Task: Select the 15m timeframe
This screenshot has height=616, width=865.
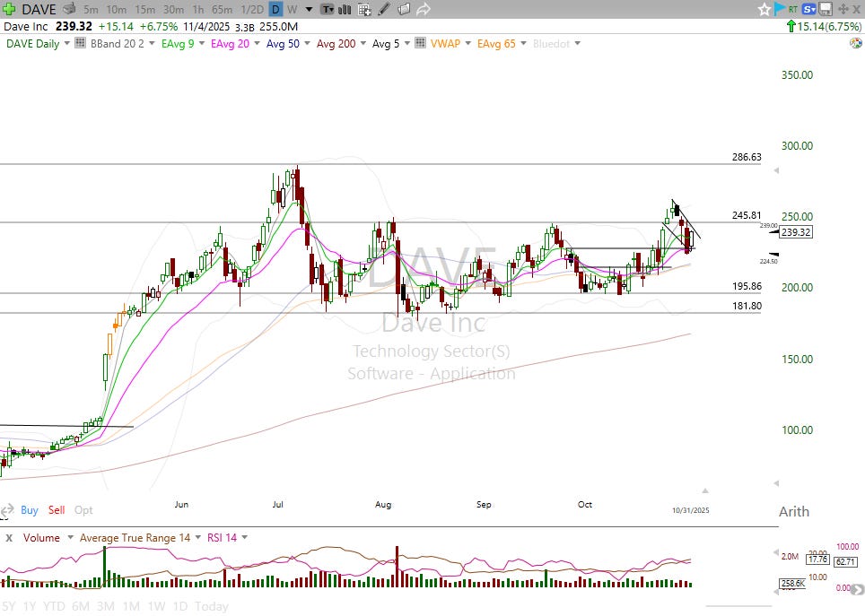Action: (x=144, y=9)
